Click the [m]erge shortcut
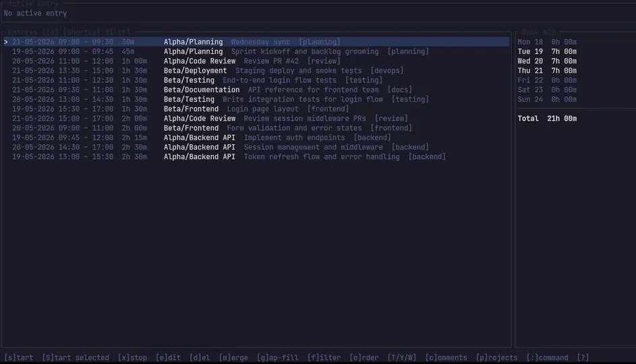This screenshot has width=636, height=364. tap(233, 357)
